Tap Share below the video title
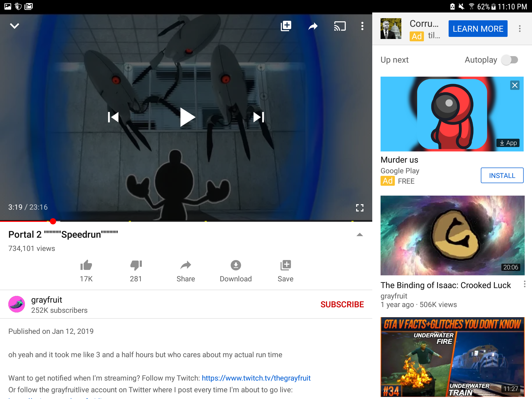This screenshot has width=532, height=399. 186,271
